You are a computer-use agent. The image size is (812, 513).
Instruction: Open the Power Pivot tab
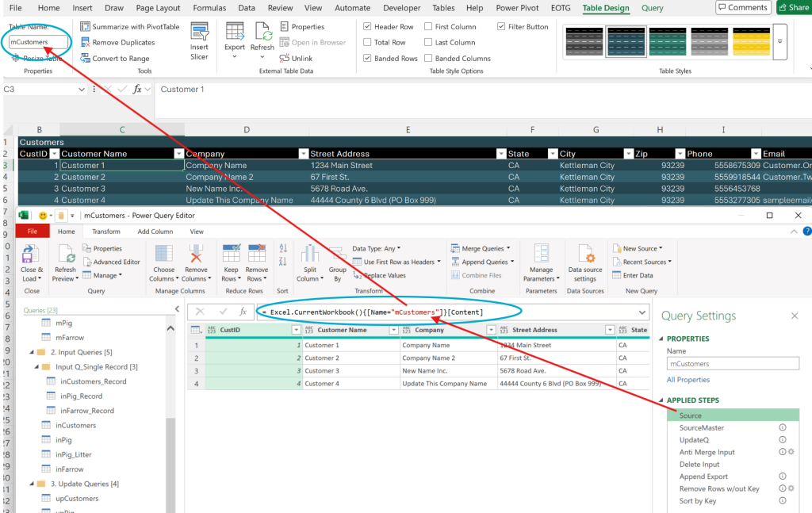tap(517, 8)
